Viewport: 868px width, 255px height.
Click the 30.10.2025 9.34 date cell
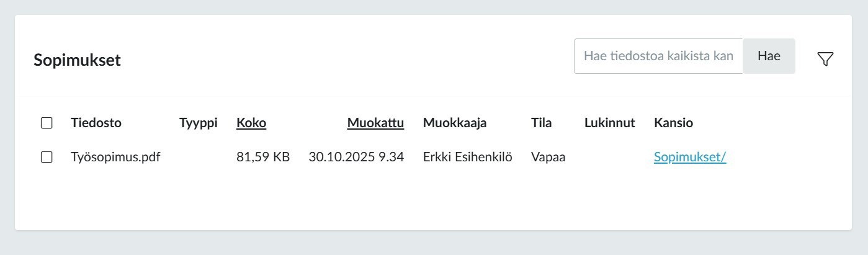pyautogui.click(x=356, y=157)
